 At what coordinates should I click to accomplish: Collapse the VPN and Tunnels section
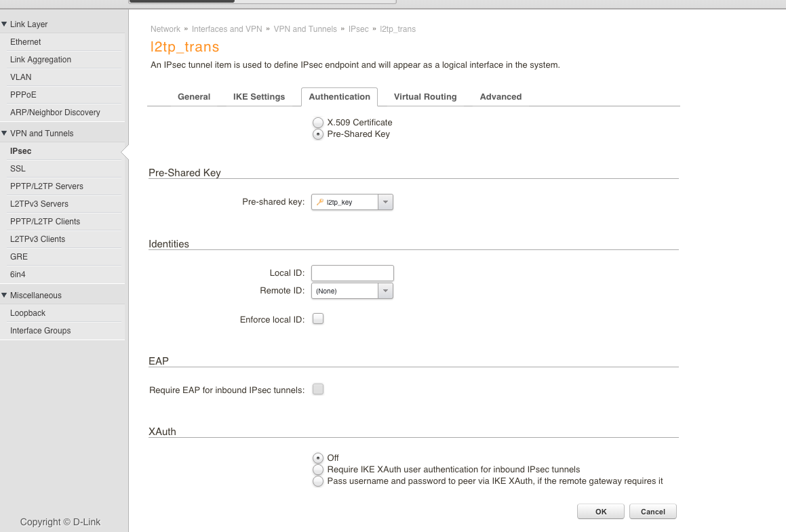click(x=5, y=134)
